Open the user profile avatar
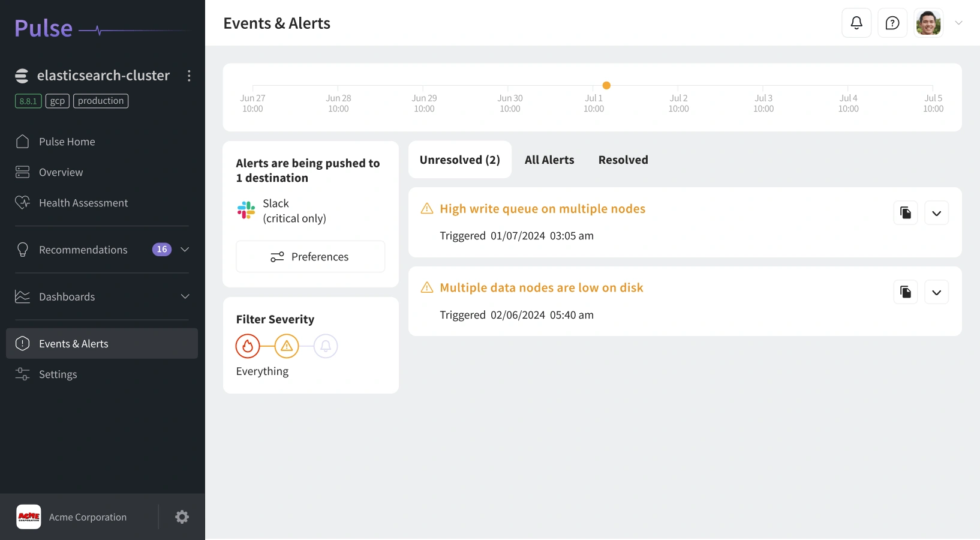This screenshot has width=980, height=540. pos(928,23)
